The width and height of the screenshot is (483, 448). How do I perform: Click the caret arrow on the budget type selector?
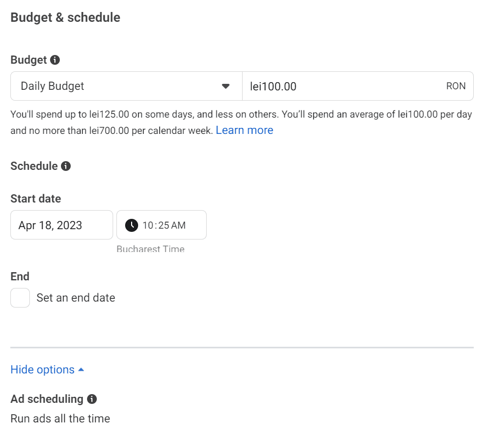[226, 86]
